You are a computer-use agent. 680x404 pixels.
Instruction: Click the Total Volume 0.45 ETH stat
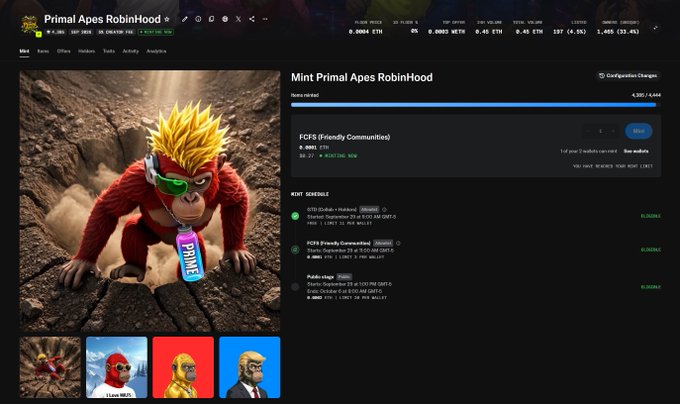(528, 27)
